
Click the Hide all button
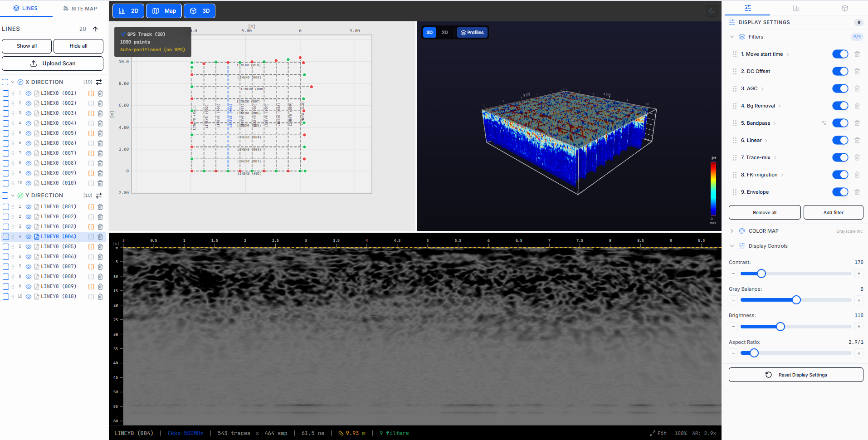click(x=78, y=46)
